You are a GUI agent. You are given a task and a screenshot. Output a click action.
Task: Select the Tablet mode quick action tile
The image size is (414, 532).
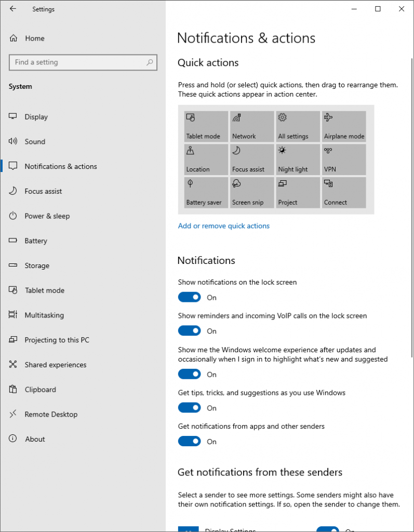tap(206, 126)
